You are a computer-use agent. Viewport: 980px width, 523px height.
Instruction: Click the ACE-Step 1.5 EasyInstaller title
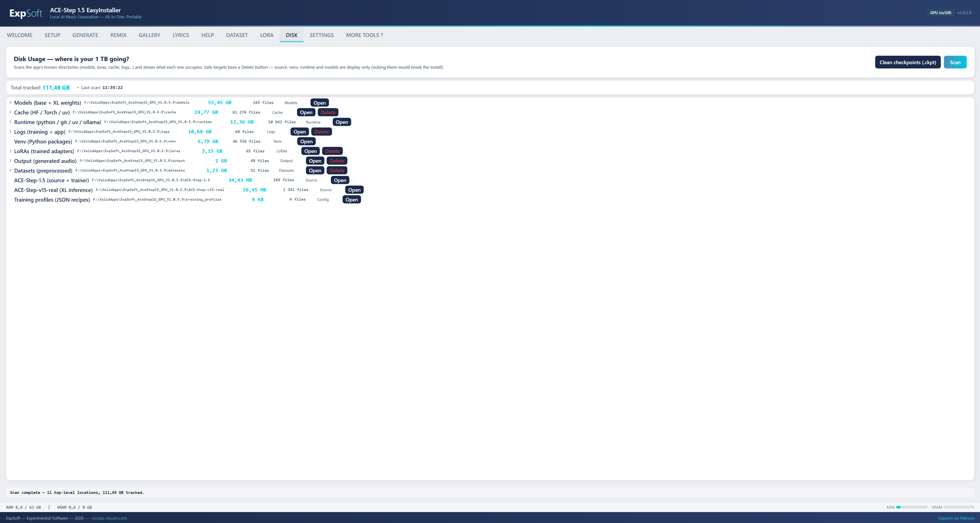point(85,10)
